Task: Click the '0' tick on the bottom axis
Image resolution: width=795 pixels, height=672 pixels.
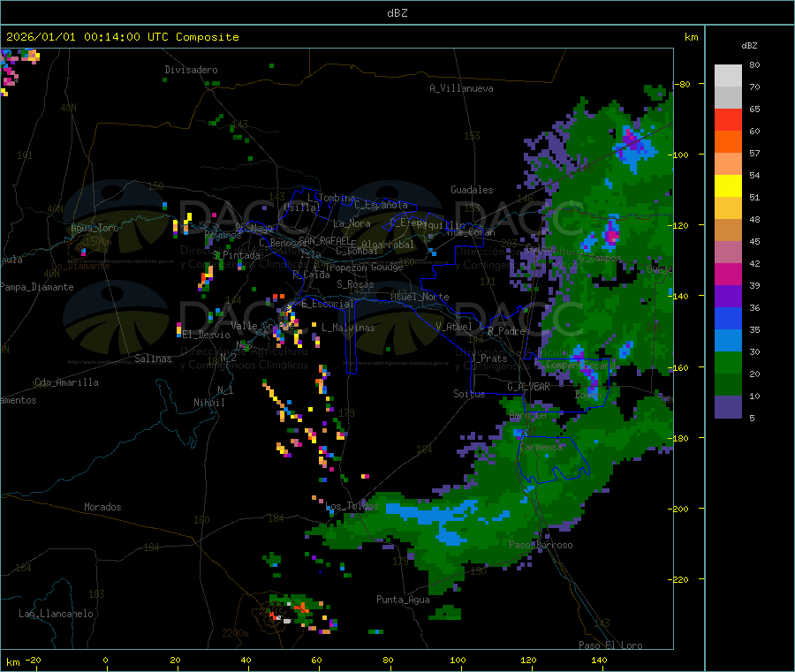Action: [105, 660]
